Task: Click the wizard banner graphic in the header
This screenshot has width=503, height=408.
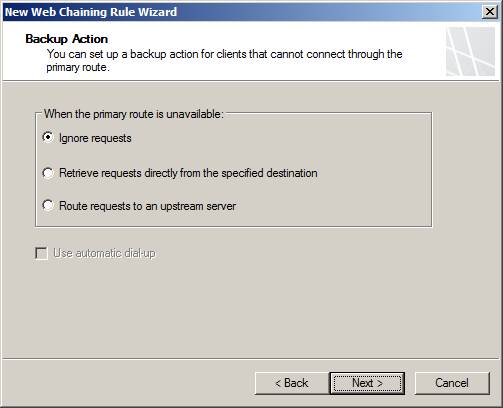Action: click(470, 52)
